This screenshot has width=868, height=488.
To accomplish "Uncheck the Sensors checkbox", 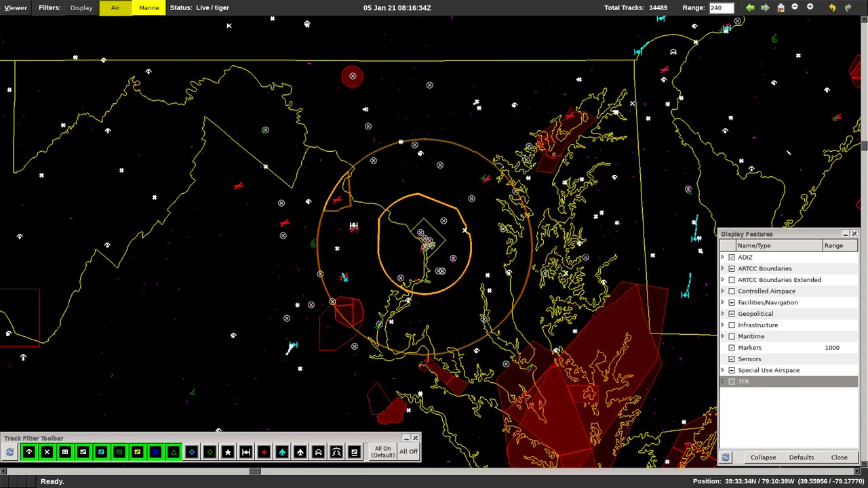I will tap(732, 359).
